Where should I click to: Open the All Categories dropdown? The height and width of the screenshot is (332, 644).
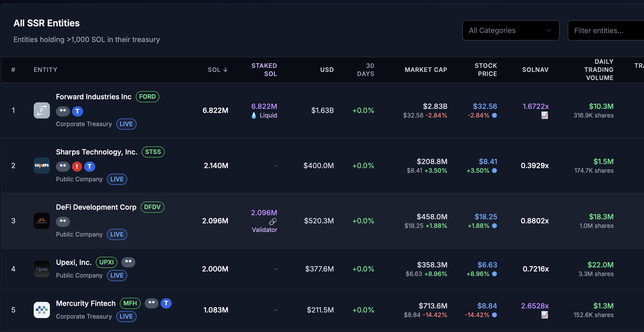tap(511, 30)
